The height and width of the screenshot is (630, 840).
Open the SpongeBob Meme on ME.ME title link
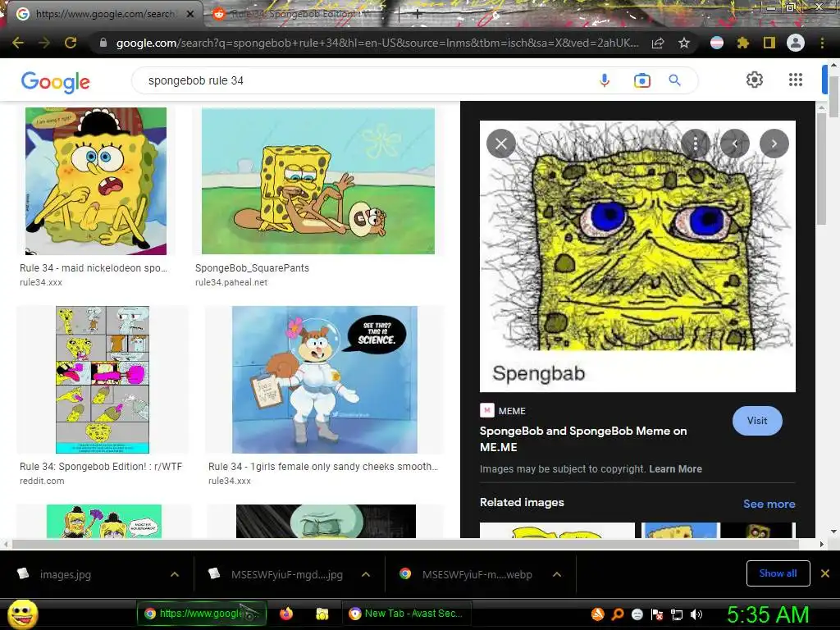(x=583, y=439)
